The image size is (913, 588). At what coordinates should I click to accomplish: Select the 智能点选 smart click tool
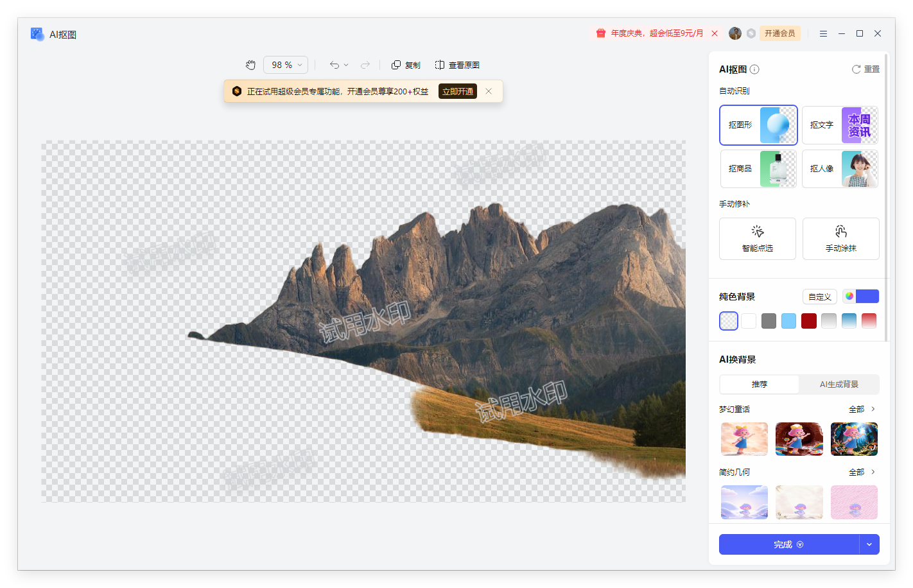point(757,238)
